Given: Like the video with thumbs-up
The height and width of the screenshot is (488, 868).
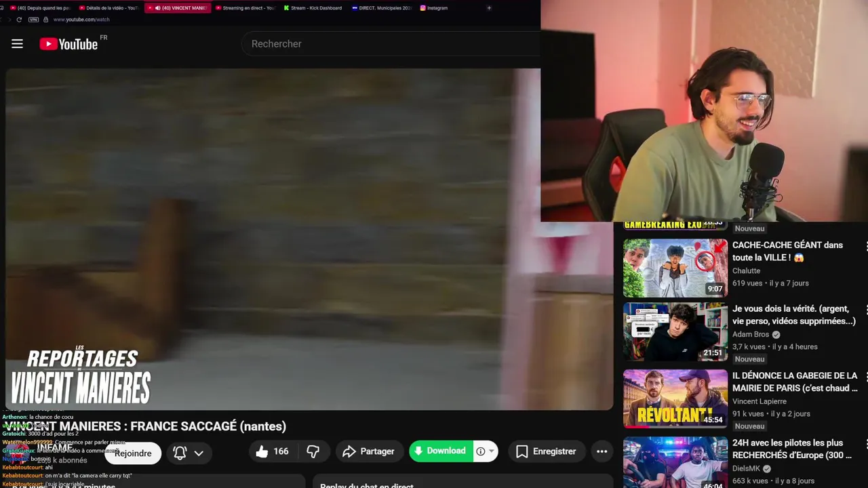Looking at the screenshot, I should click(x=262, y=451).
